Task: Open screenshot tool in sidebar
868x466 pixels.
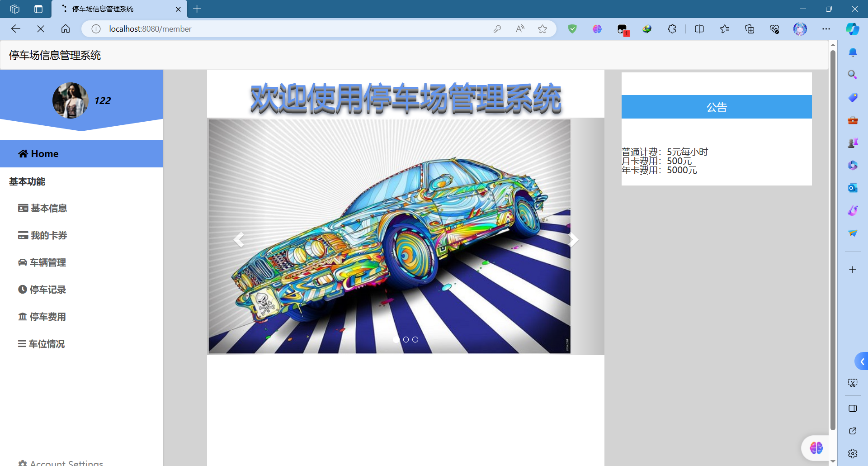Action: 853,383
